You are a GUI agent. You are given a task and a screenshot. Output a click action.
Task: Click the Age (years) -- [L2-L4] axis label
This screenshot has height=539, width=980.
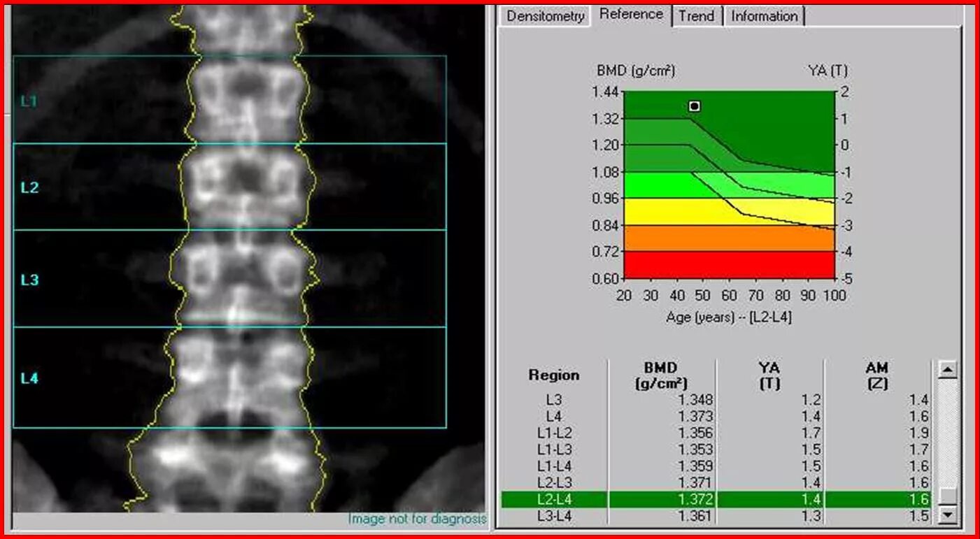click(729, 317)
